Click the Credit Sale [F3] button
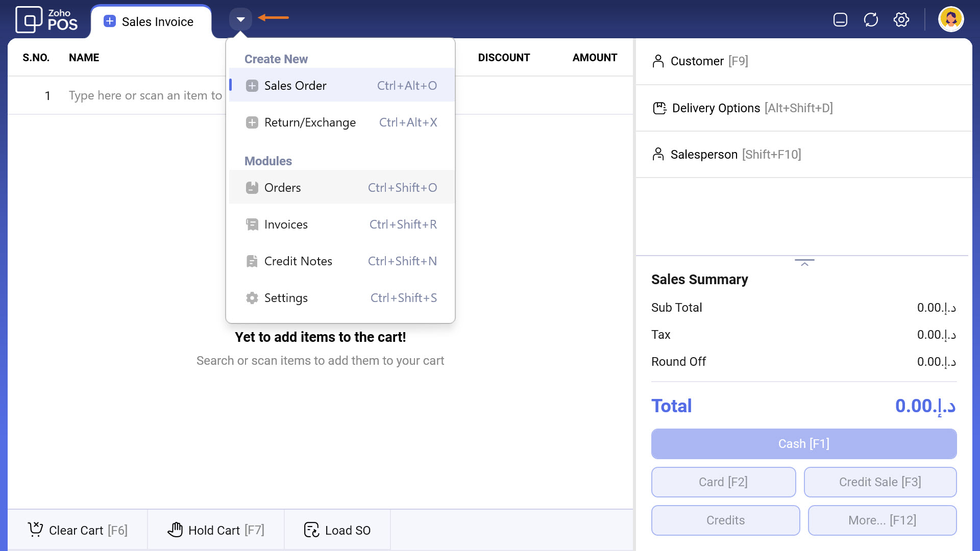 [880, 482]
